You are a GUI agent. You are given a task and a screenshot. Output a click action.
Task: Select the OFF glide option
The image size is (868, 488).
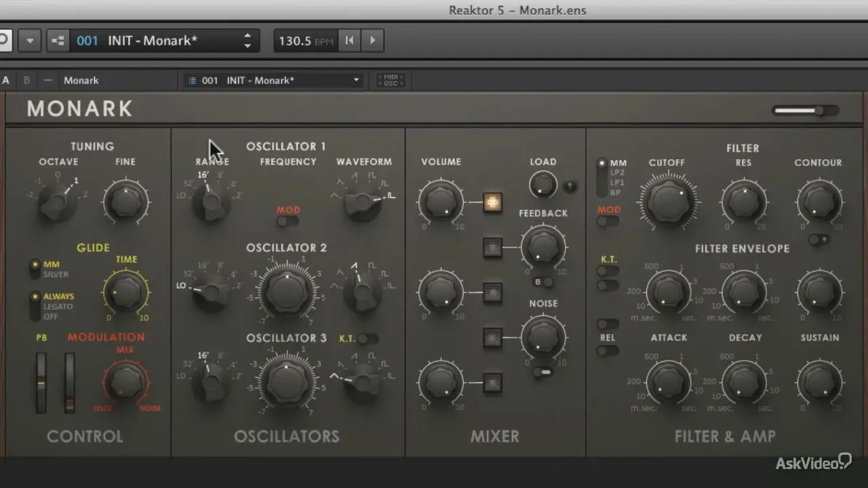(x=50, y=317)
